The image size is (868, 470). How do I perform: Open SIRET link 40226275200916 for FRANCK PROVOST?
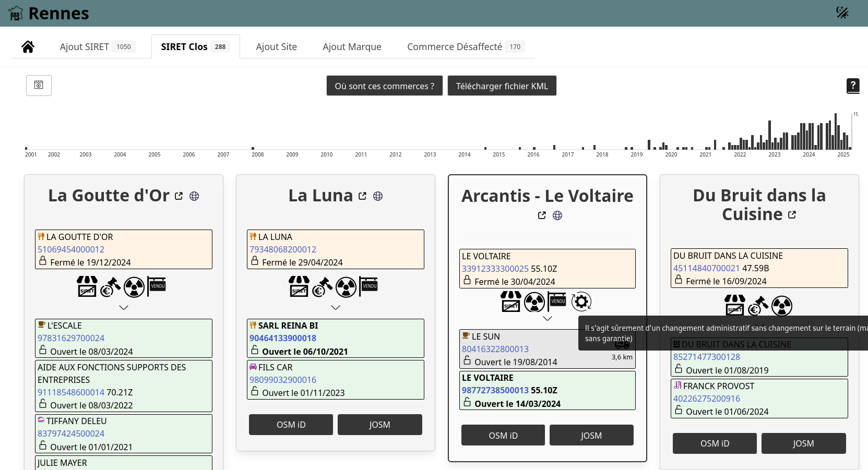click(707, 399)
